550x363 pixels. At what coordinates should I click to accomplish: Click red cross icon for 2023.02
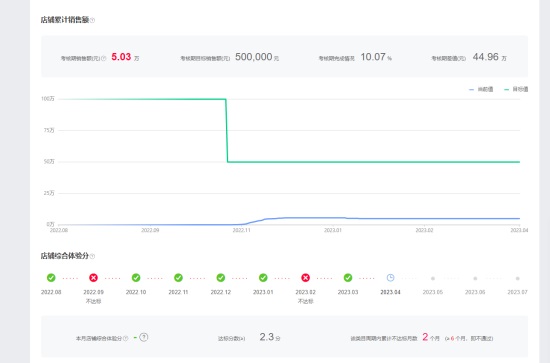(306, 278)
